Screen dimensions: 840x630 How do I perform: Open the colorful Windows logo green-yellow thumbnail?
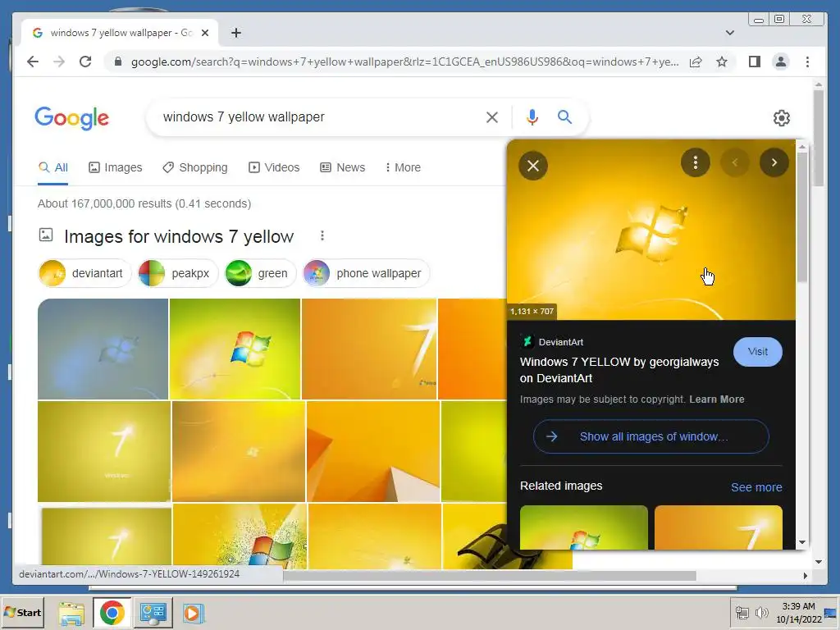pos(235,349)
